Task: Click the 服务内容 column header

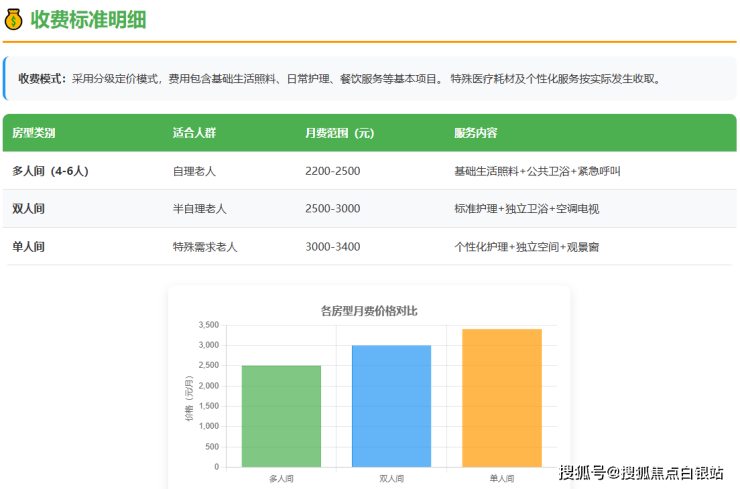Action: pyautogui.click(x=475, y=133)
